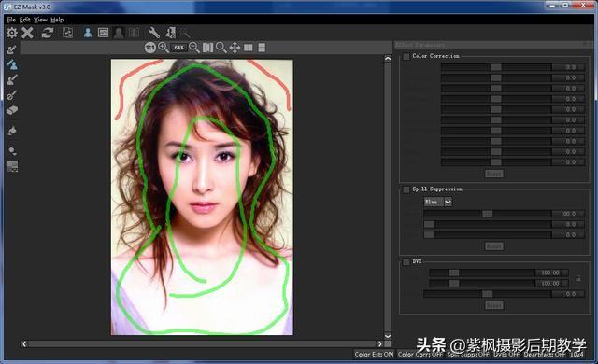This screenshot has height=364, width=598.
Task: Click the Color Est: ON status
Action: 374,354
